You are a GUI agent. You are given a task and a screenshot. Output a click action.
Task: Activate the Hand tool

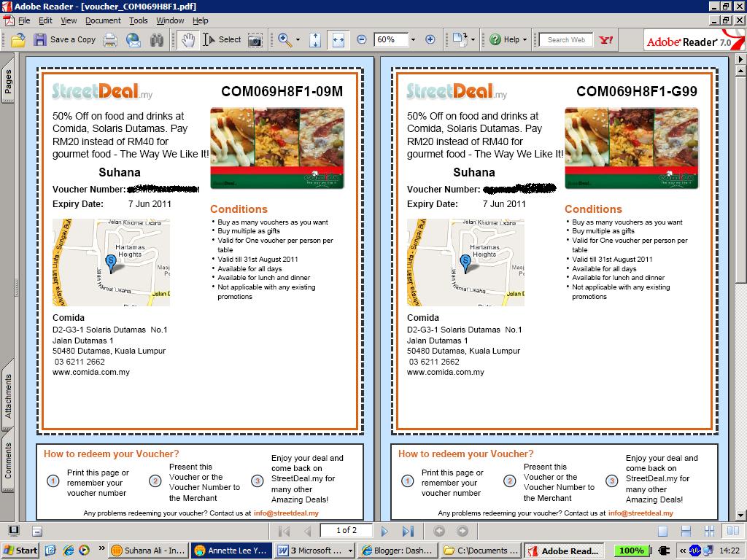click(188, 40)
